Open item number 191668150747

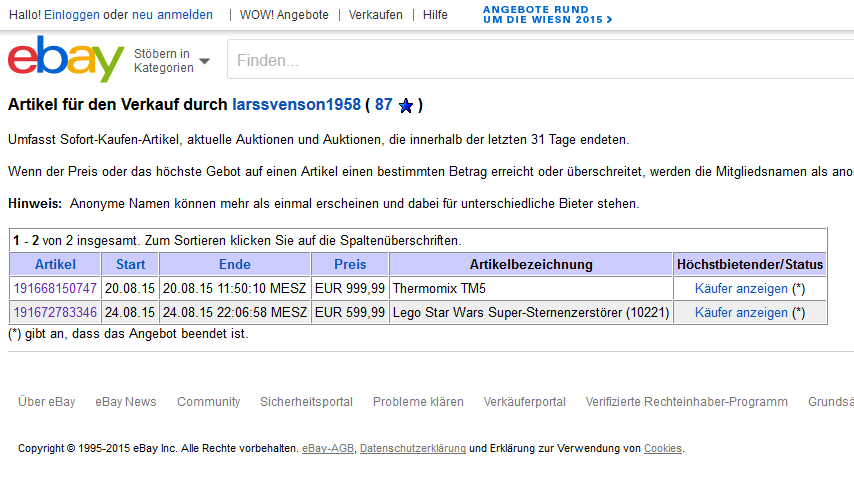[x=55, y=288]
